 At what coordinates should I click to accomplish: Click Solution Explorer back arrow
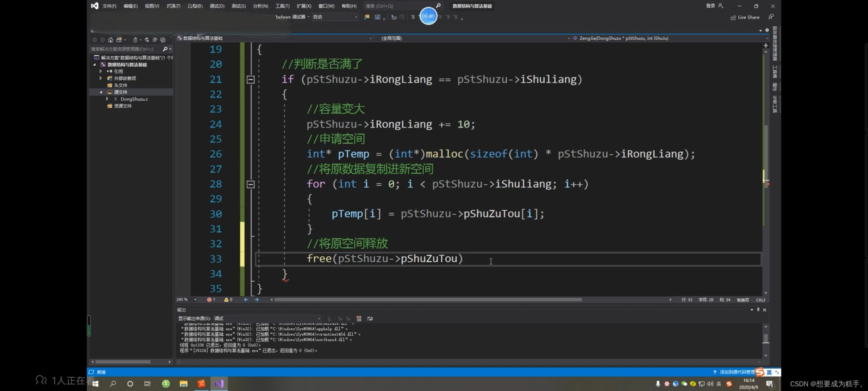click(95, 40)
